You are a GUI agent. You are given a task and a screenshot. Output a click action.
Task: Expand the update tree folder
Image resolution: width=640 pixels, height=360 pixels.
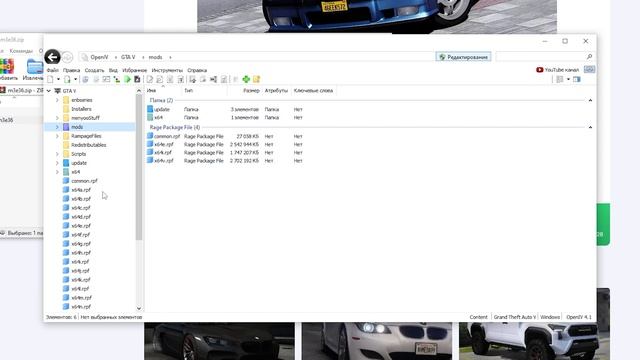pos(57,163)
